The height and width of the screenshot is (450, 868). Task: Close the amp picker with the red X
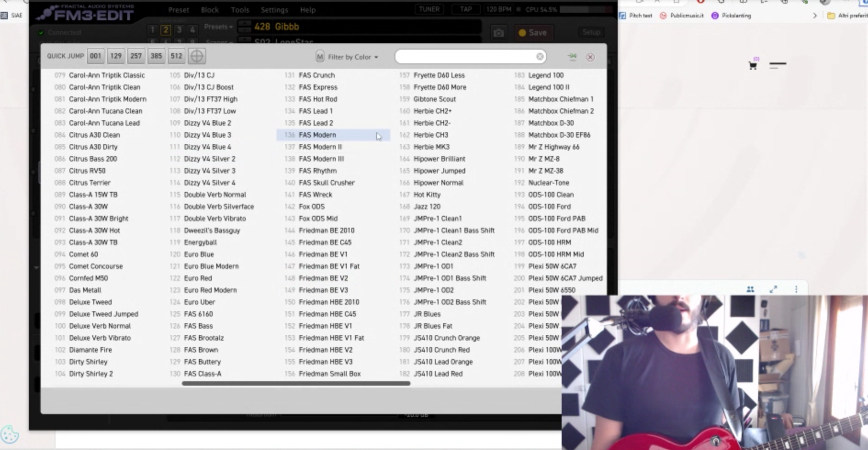pos(590,57)
